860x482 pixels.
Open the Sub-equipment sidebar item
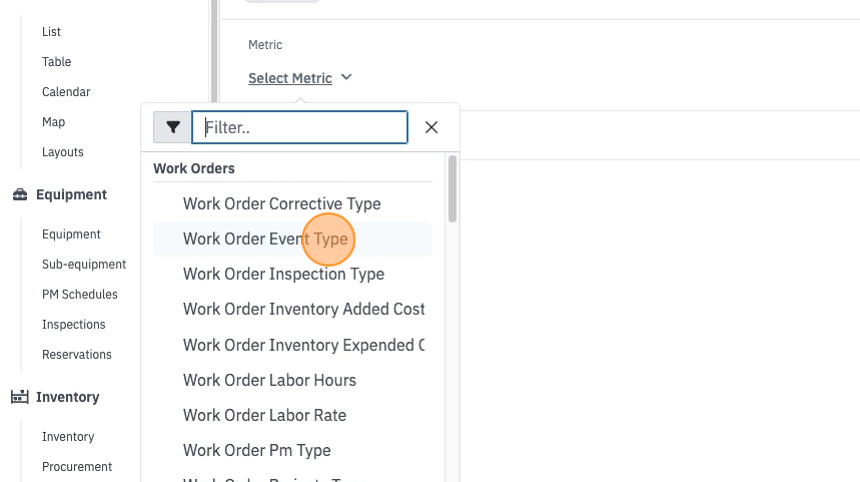(x=84, y=264)
